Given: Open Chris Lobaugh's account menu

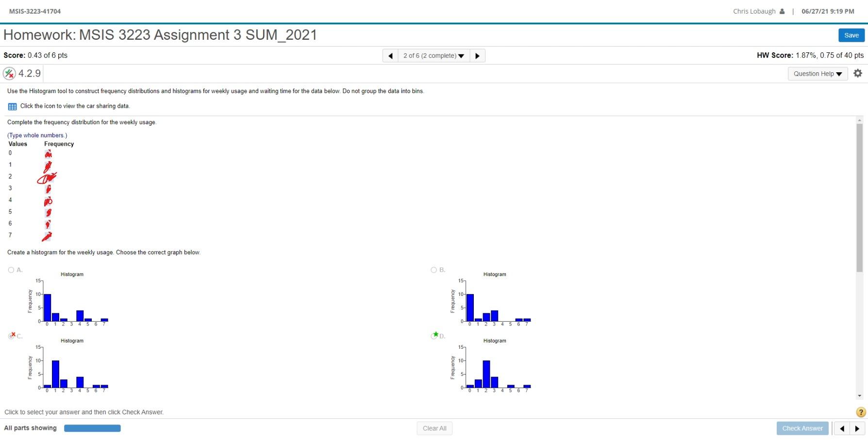Looking at the screenshot, I should [753, 11].
